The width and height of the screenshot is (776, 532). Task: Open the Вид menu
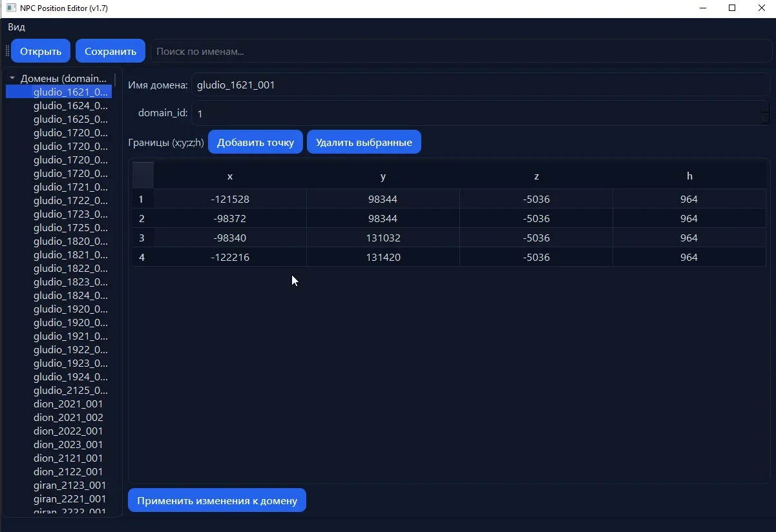point(17,27)
